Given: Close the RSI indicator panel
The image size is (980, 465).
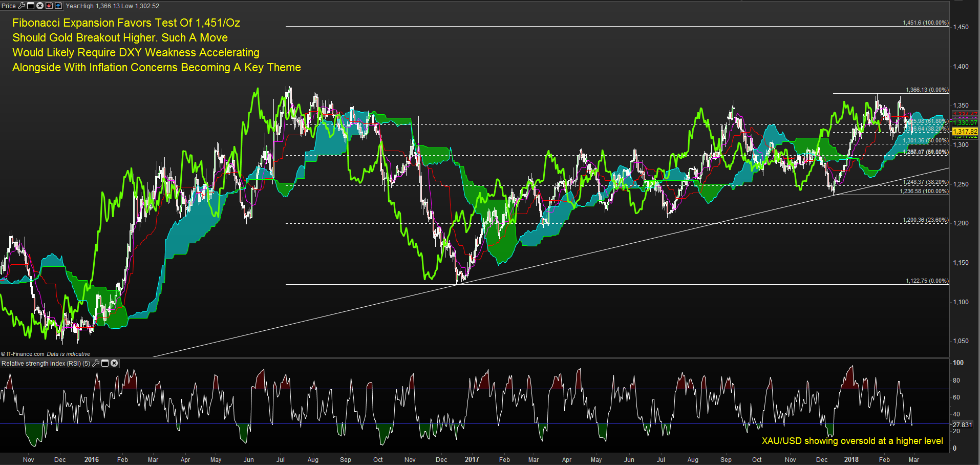Looking at the screenshot, I should coord(114,363).
